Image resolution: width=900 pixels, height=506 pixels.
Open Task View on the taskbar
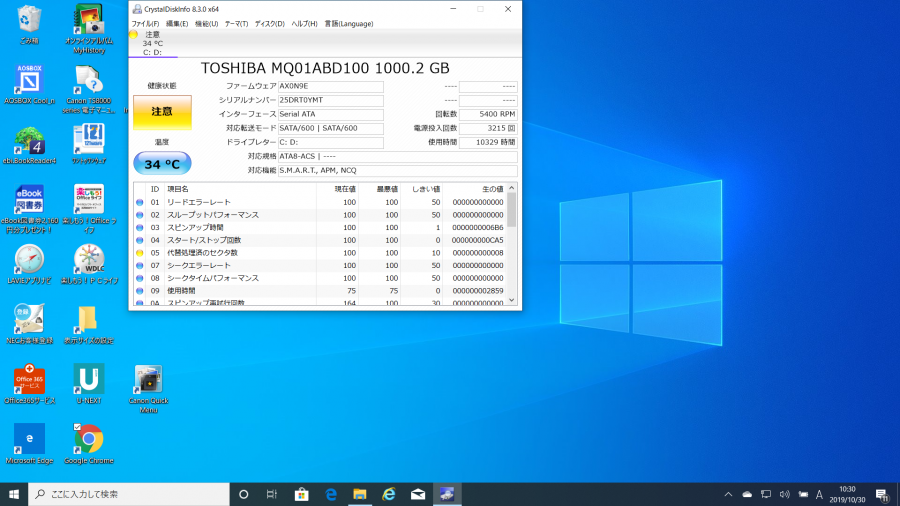[272, 494]
